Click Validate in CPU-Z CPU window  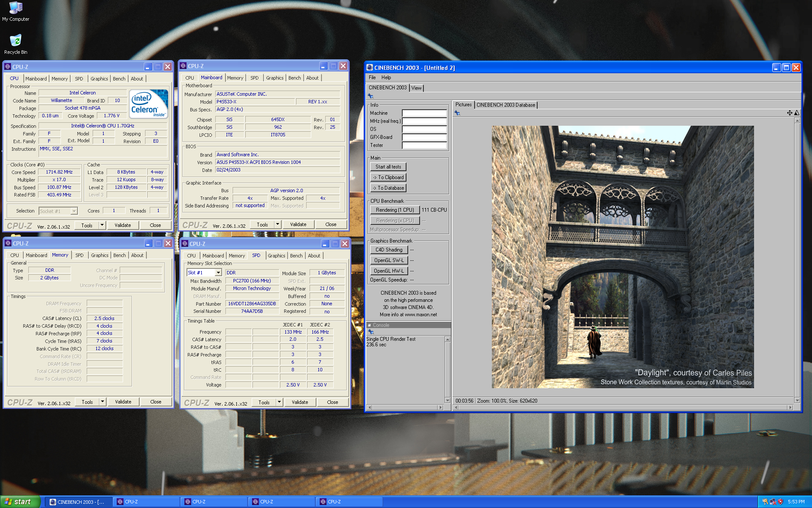coord(123,226)
